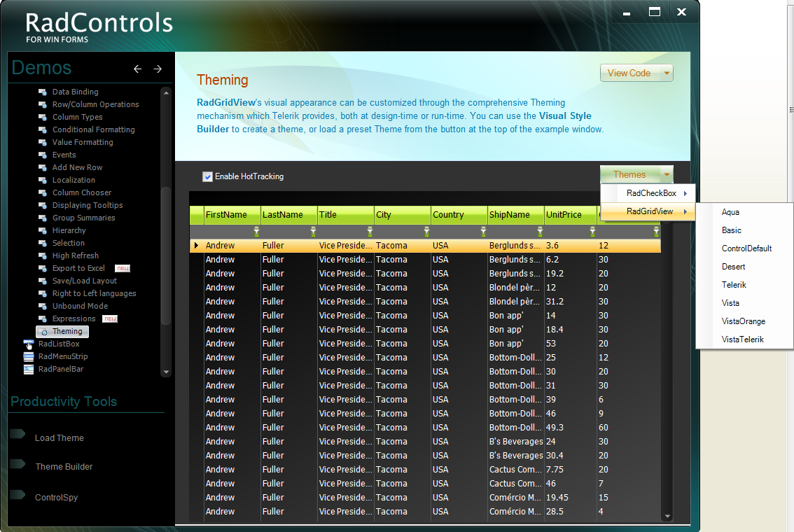Image resolution: width=794 pixels, height=532 pixels.
Task: Click the cell showing UnitPrice 19.45
Action: coord(570,498)
